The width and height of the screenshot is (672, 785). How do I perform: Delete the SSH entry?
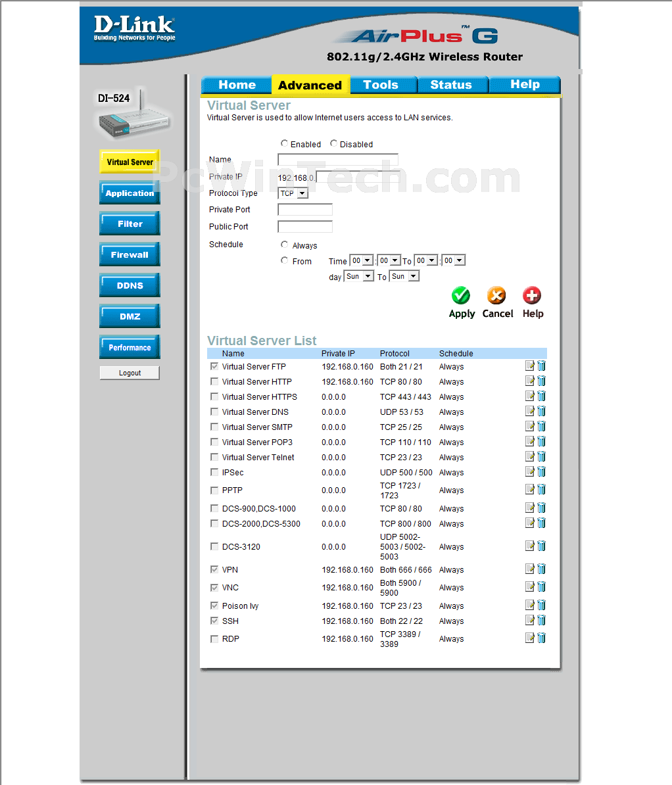(541, 620)
